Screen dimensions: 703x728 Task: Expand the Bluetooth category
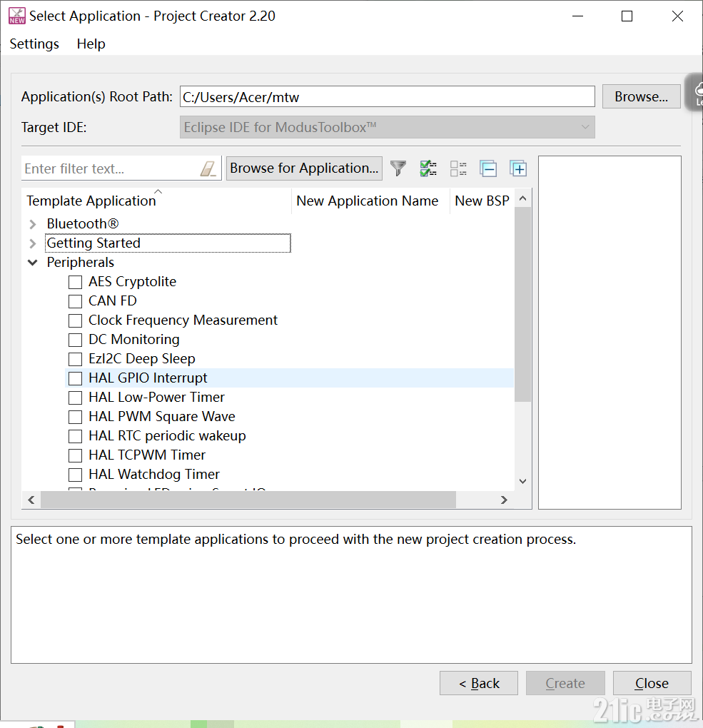point(33,224)
